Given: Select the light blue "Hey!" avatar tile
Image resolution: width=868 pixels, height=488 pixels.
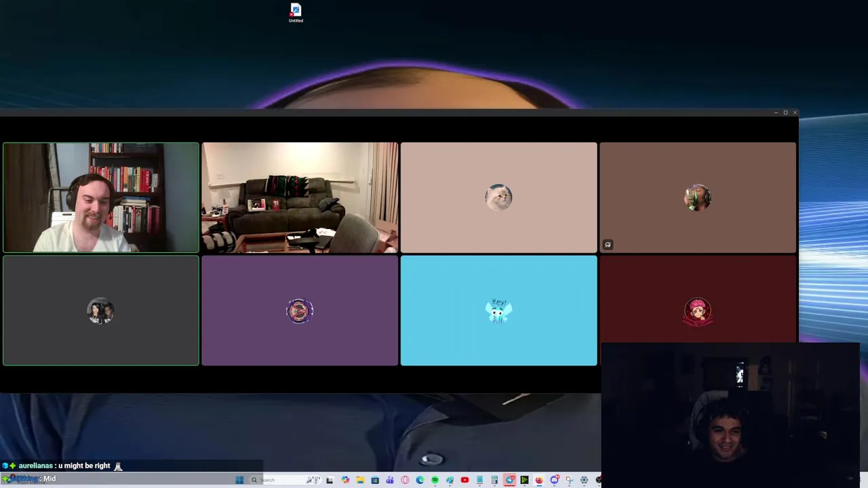Looking at the screenshot, I should point(498,310).
